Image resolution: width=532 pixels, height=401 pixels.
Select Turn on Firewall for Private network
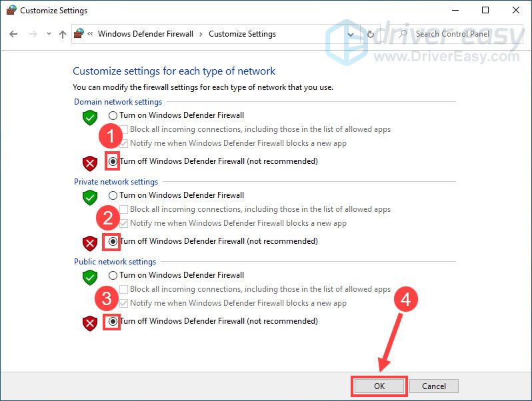tap(113, 195)
